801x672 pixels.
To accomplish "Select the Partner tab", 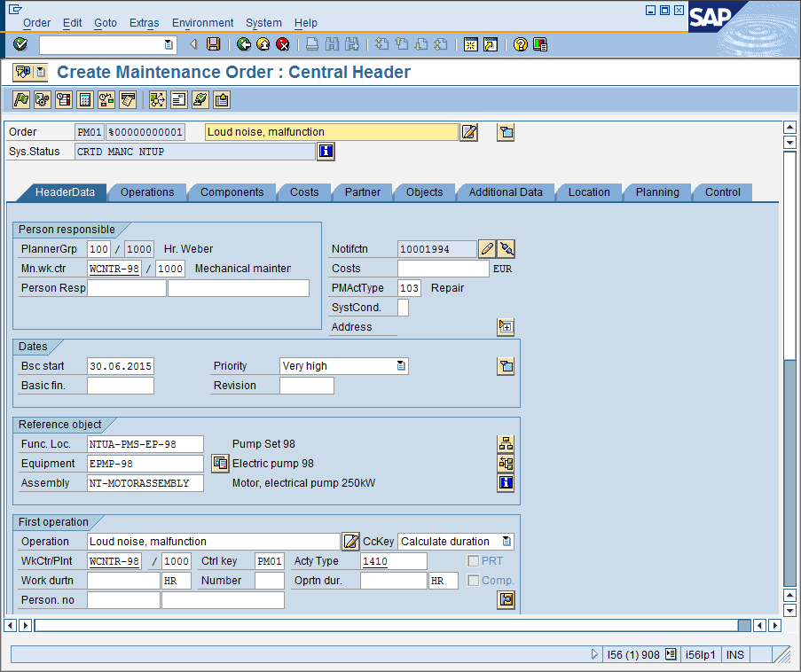I will point(362,192).
